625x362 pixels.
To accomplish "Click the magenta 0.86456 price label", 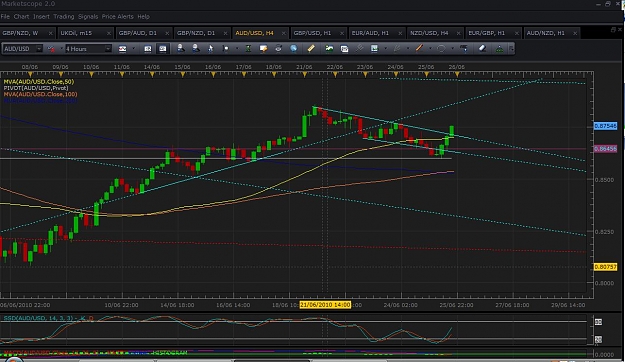I will [x=605, y=149].
